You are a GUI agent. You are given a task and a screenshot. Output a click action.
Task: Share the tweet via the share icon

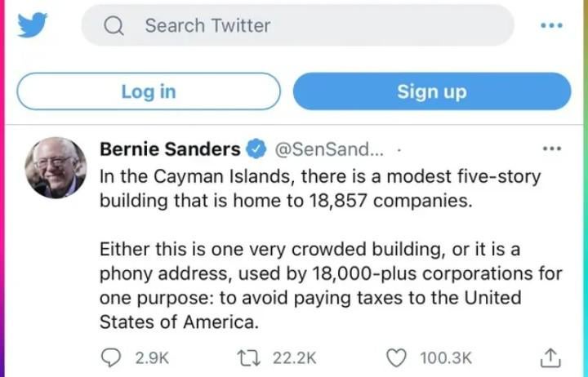551,357
